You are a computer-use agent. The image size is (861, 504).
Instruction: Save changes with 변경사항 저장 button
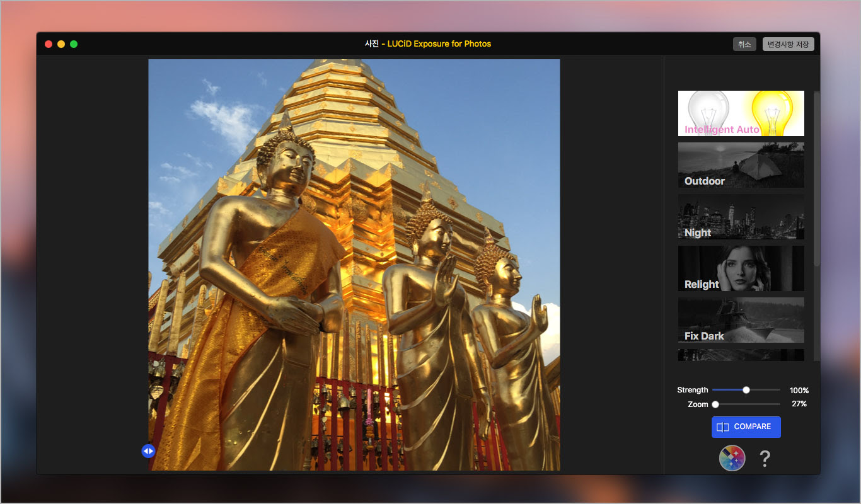(789, 44)
